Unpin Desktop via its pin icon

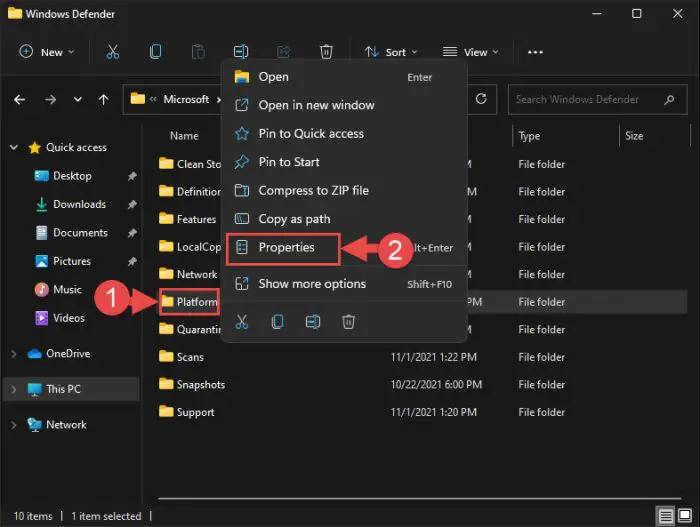[x=132, y=176]
